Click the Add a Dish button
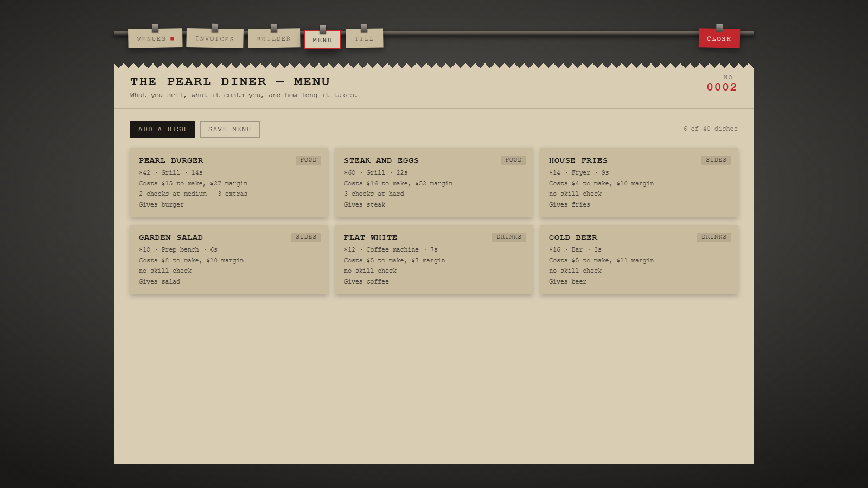 tap(162, 130)
